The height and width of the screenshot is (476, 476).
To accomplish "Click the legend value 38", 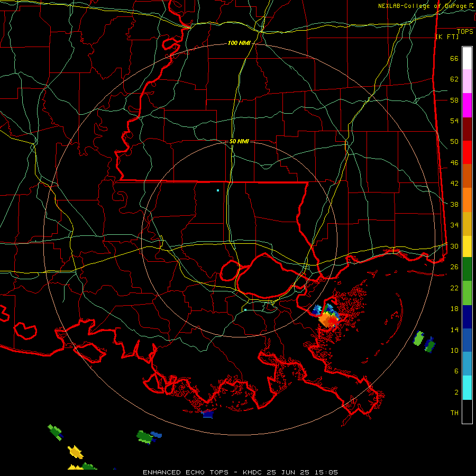I will (454, 204).
